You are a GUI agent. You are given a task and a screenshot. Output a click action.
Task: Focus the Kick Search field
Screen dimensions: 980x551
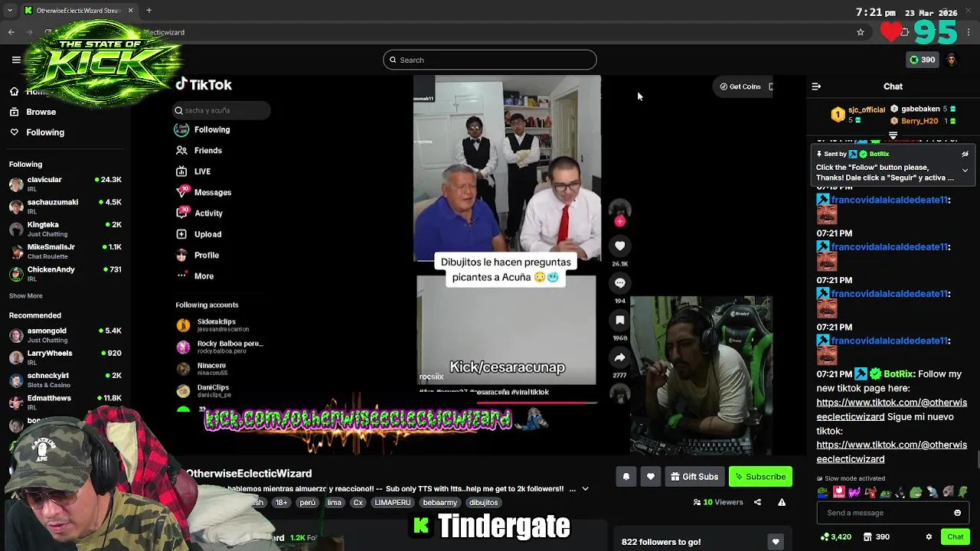[x=490, y=60]
